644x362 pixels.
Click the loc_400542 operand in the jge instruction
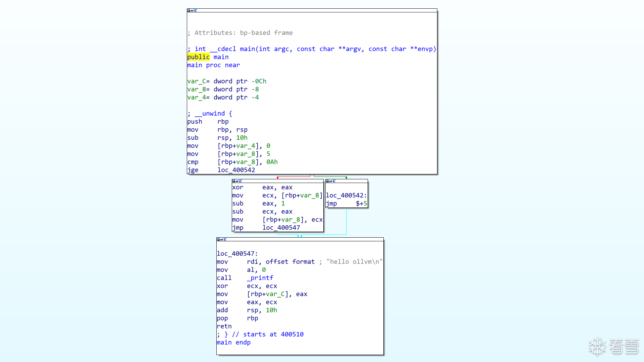click(236, 170)
